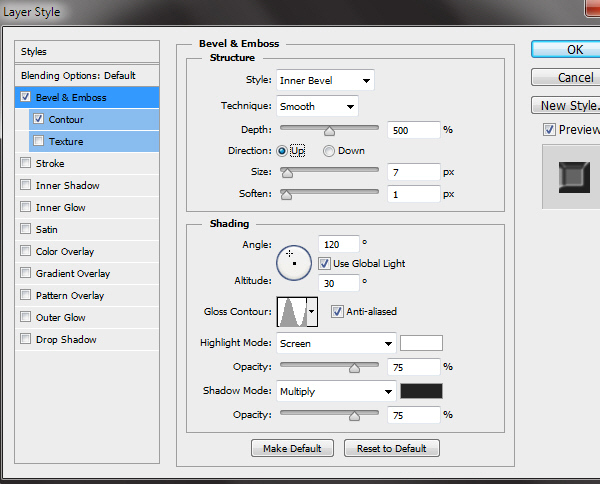Click the white highlight color swatch
Image resolution: width=600 pixels, height=484 pixels.
tap(421, 343)
